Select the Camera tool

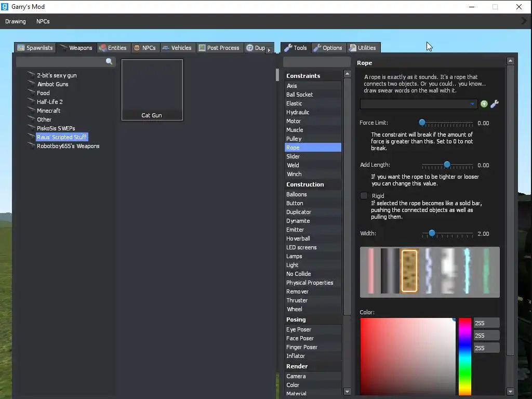click(x=313, y=376)
